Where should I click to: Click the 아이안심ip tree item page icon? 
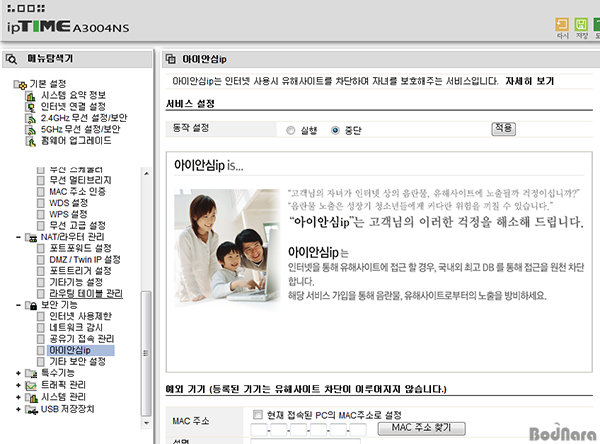41,350
